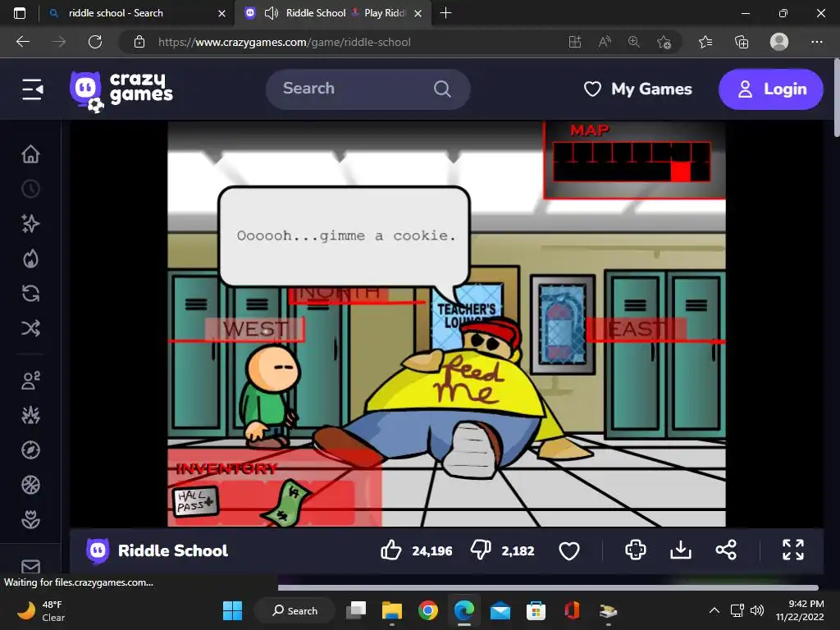Open Updated refresh icon in sidebar
Viewport: 840px width, 630px height.
(x=30, y=294)
